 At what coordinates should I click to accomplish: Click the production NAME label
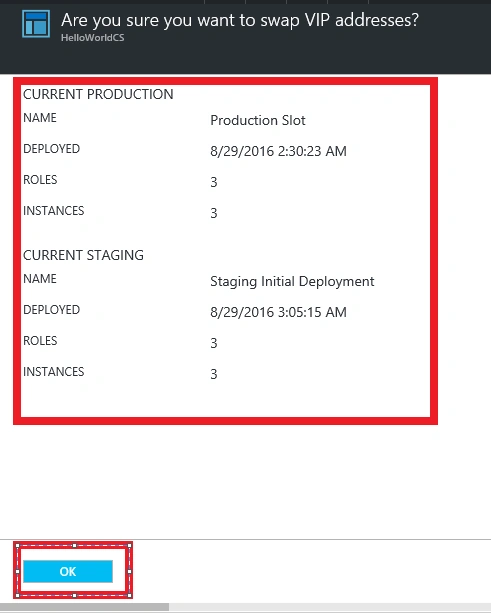tap(40, 118)
